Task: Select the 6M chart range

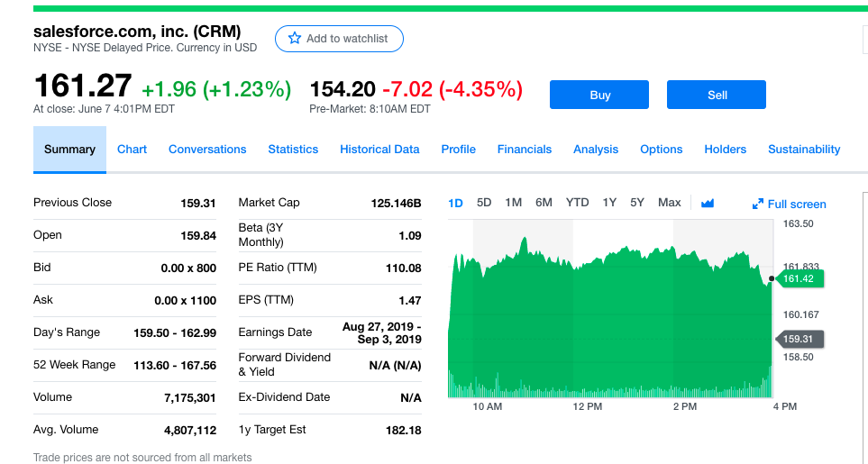Action: coord(544,203)
